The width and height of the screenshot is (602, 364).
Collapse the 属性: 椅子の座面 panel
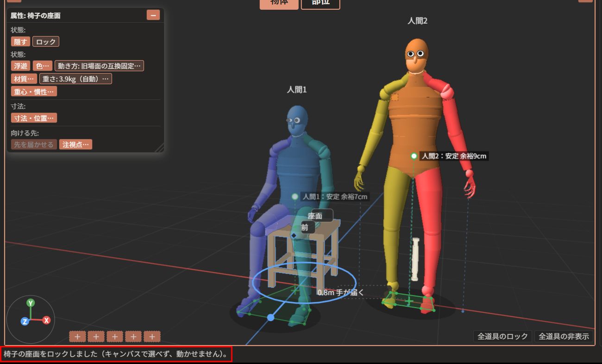point(153,15)
